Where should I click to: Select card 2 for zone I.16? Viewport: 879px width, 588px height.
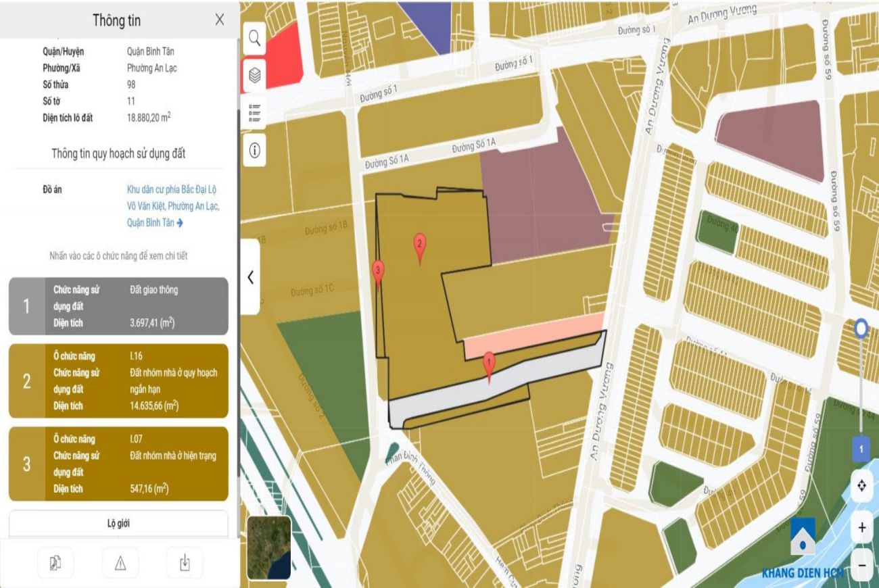coord(118,381)
